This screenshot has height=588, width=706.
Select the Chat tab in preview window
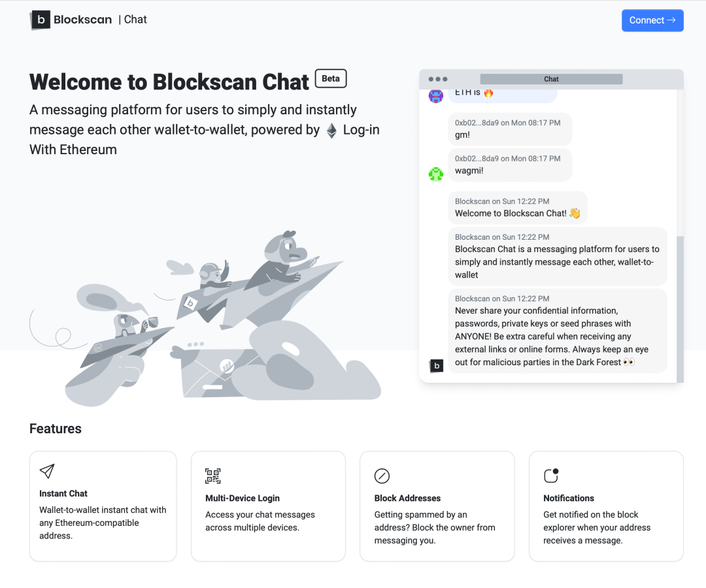[x=551, y=79]
